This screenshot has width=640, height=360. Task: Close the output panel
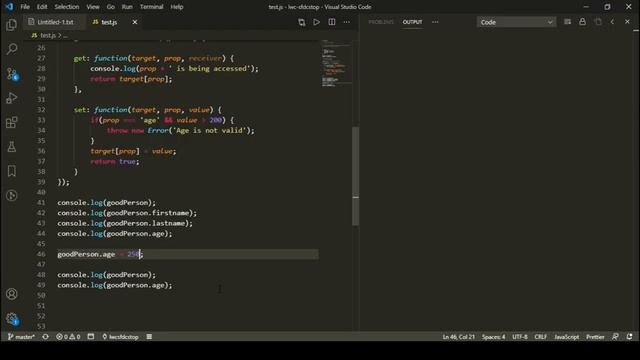627,22
